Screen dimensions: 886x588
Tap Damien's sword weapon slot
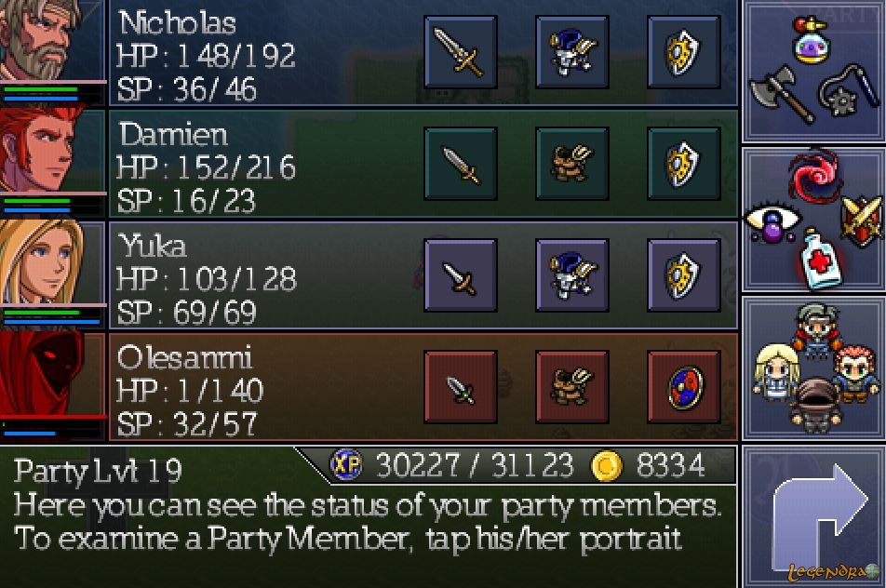461,163
